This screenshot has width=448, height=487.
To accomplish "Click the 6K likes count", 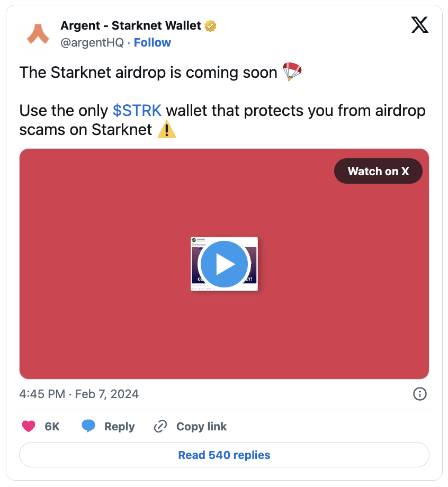I will 52,427.
